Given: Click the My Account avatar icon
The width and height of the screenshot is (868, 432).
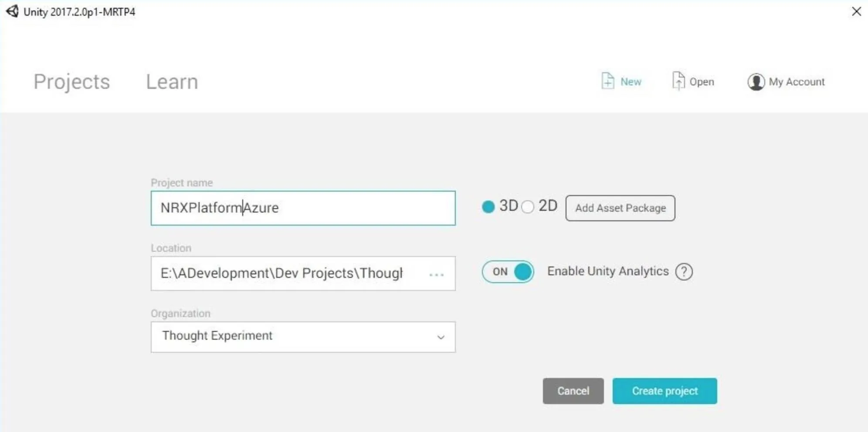Looking at the screenshot, I should click(756, 81).
